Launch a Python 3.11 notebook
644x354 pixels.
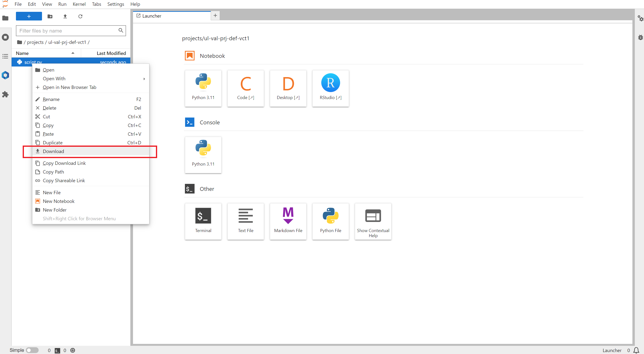coord(203,88)
